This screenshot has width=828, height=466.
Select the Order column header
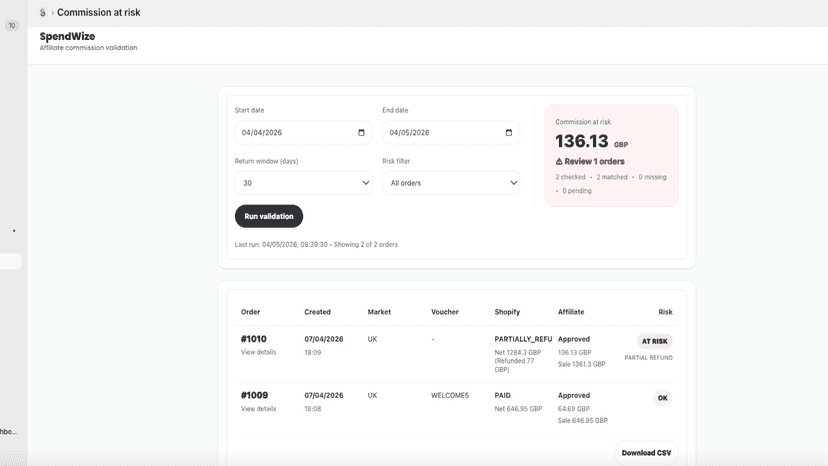[x=250, y=312]
